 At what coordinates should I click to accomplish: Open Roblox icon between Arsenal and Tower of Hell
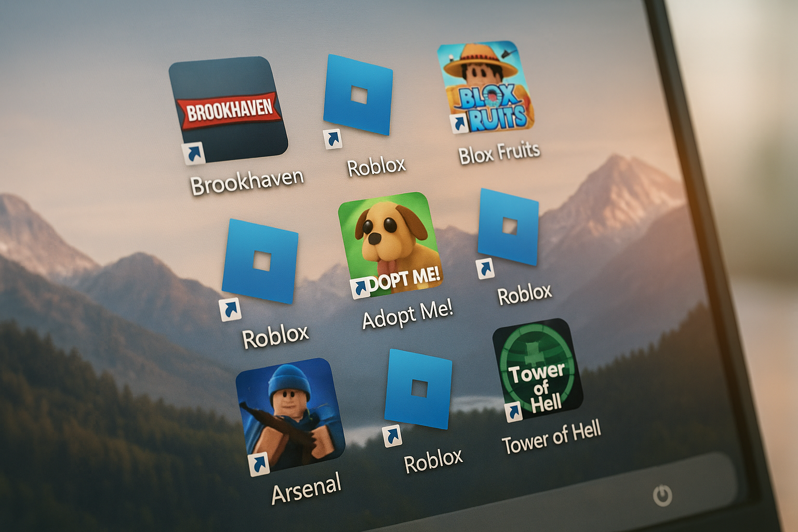tap(418, 389)
